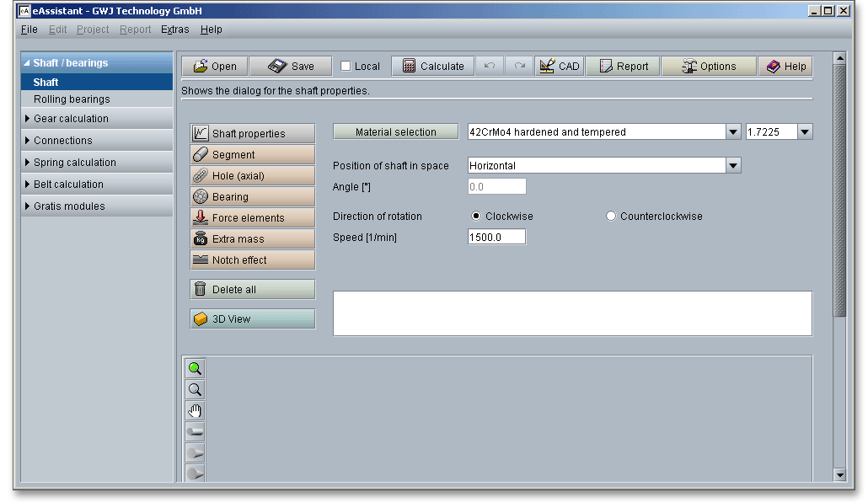
Task: Enable the Local checkbox
Action: 346,67
